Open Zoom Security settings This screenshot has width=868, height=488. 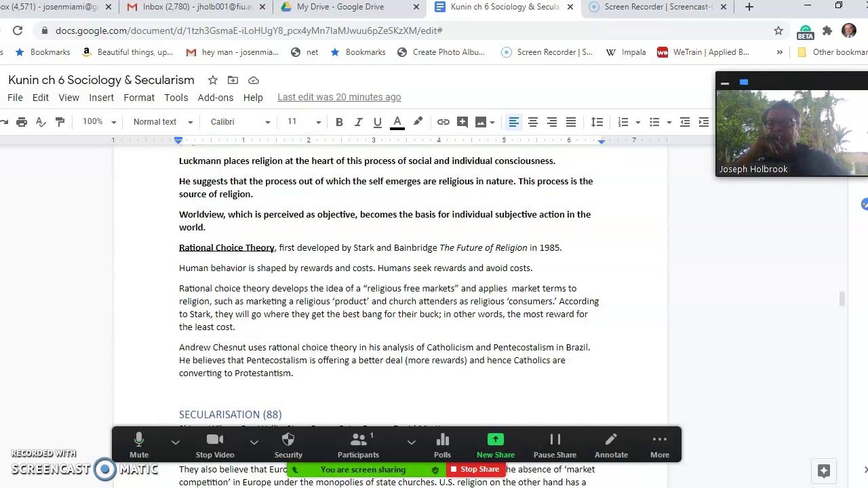point(288,445)
